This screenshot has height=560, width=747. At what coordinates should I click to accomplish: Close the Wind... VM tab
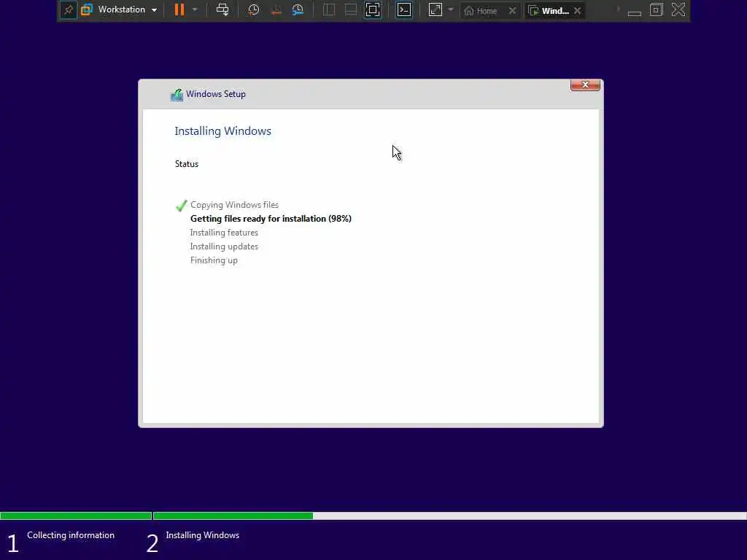(578, 10)
